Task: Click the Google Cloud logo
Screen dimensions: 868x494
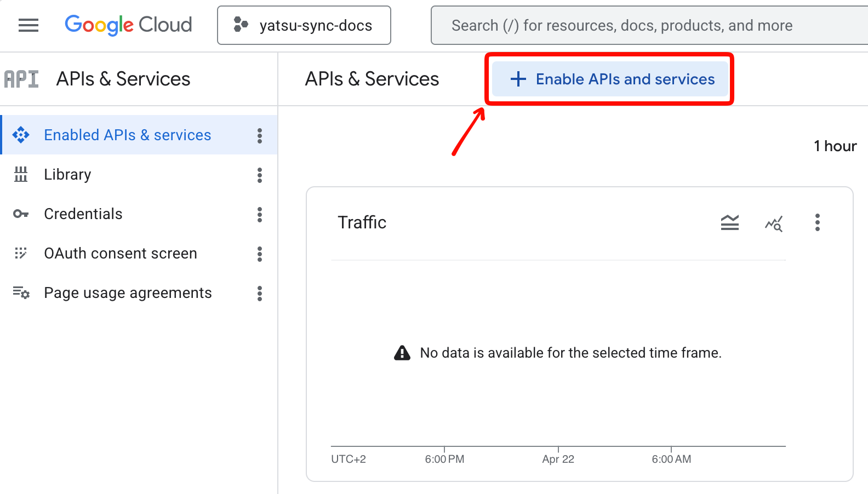Action: point(128,25)
